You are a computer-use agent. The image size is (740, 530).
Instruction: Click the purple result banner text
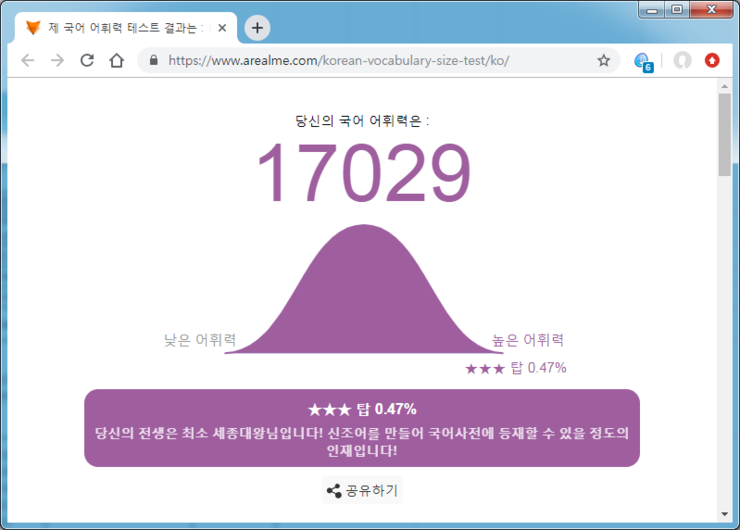click(362, 428)
